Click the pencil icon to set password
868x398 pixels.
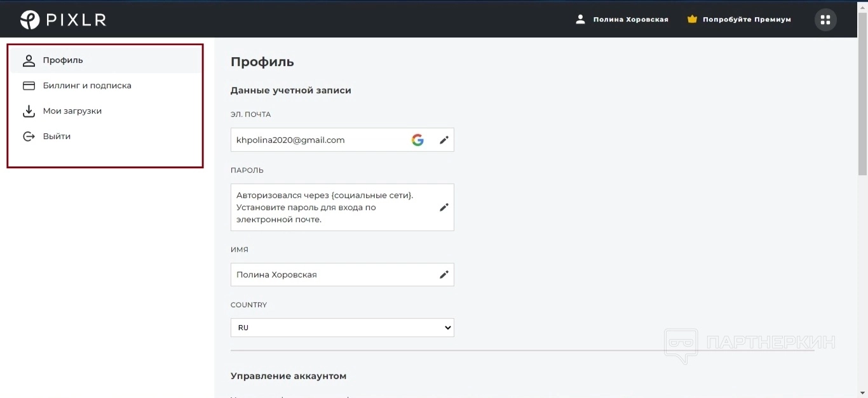click(x=444, y=208)
